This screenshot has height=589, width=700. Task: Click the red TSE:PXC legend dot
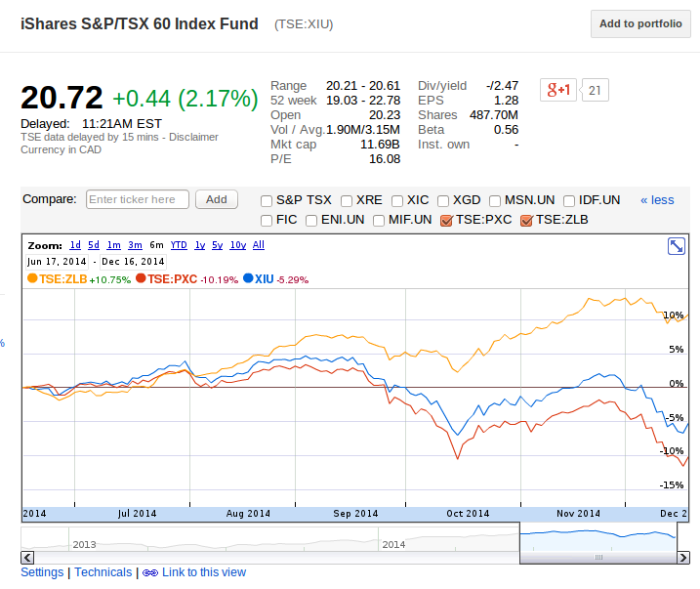(141, 278)
